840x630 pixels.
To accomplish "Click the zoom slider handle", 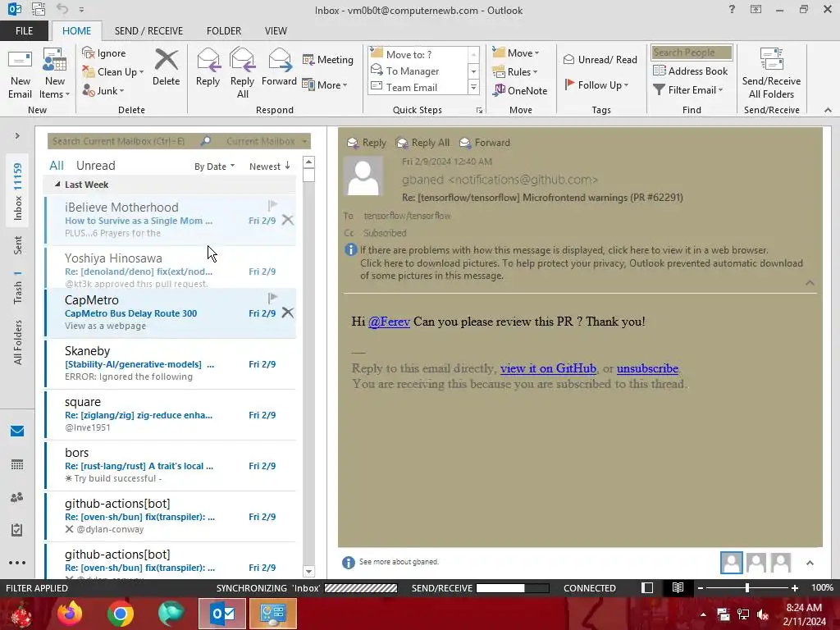I will coord(746,587).
